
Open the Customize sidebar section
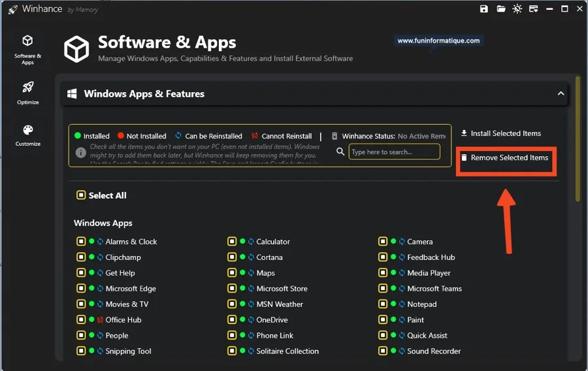pos(27,135)
